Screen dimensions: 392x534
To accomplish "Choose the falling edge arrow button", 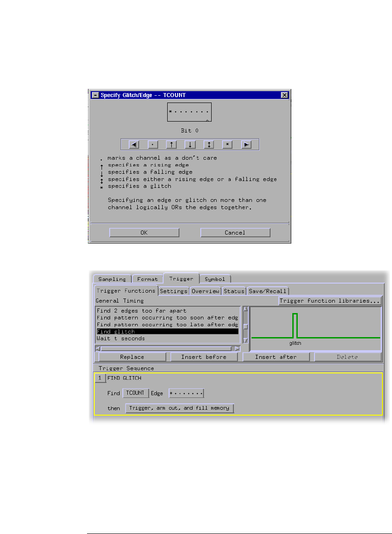I will tap(190, 144).
